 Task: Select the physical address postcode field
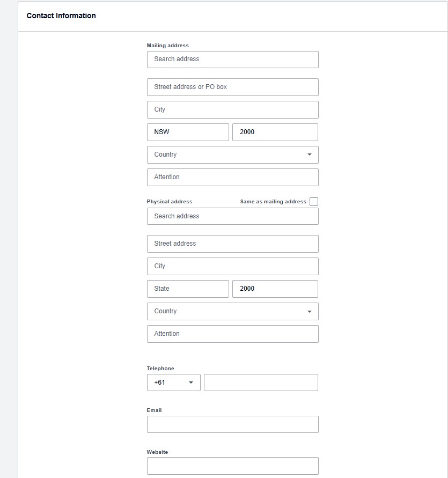click(x=275, y=289)
